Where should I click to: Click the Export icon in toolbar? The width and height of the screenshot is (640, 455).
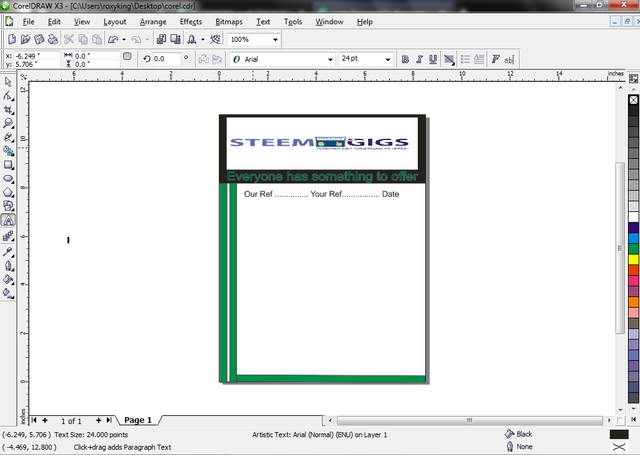click(x=176, y=39)
